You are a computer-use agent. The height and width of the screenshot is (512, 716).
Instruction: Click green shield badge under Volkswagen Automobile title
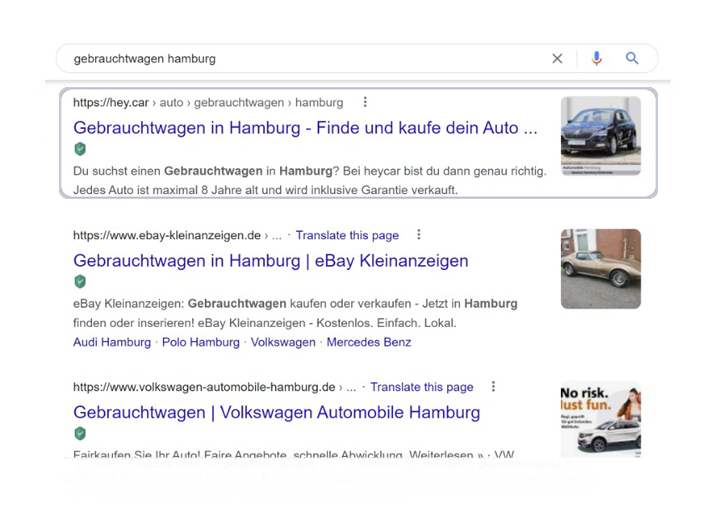click(x=80, y=433)
